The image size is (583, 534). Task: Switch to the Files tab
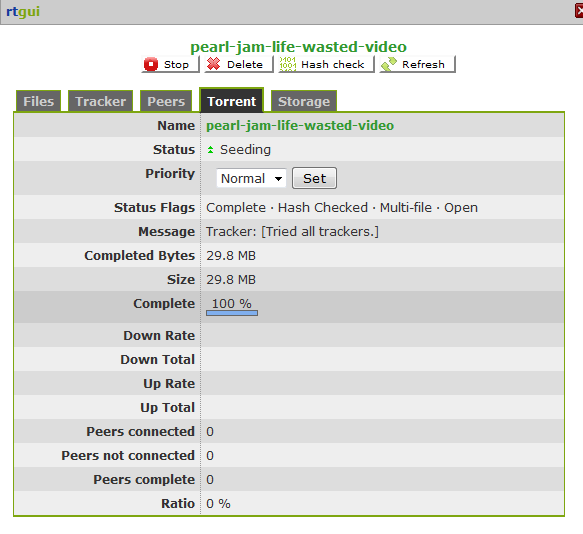click(38, 101)
